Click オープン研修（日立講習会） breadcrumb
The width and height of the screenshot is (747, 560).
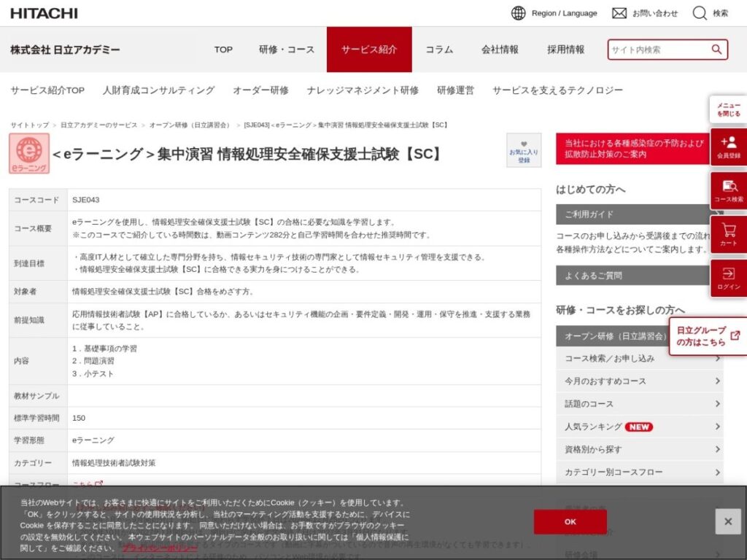[x=190, y=125]
